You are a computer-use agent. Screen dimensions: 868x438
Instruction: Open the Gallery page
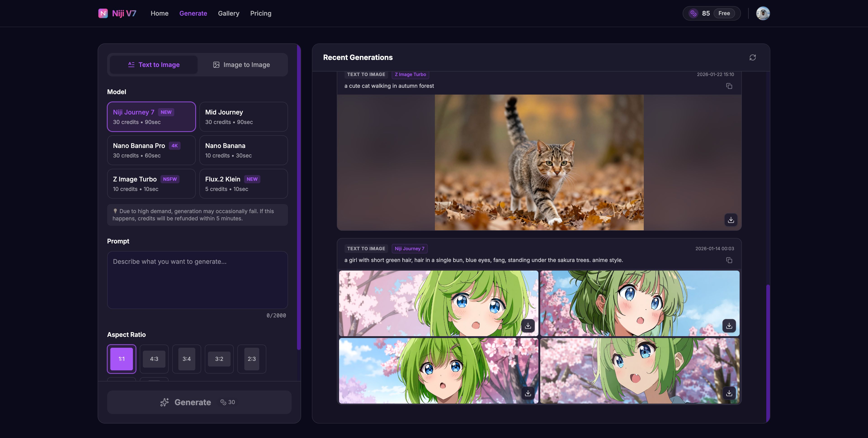click(229, 13)
